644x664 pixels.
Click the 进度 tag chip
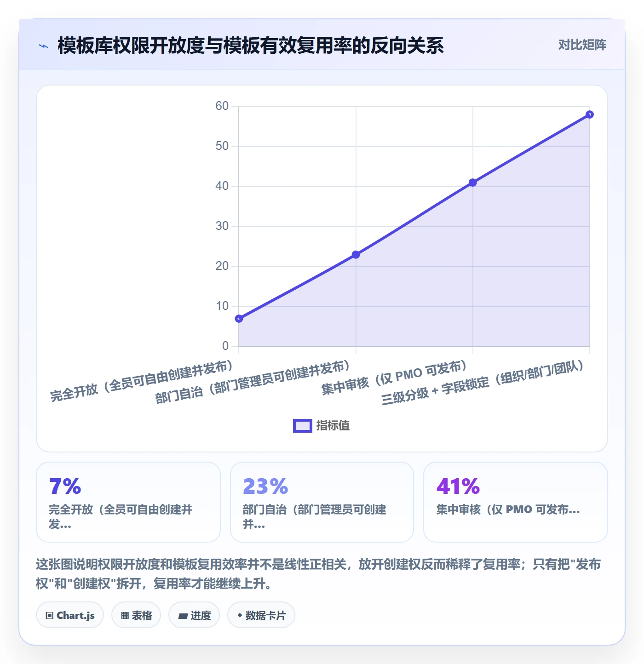194,615
